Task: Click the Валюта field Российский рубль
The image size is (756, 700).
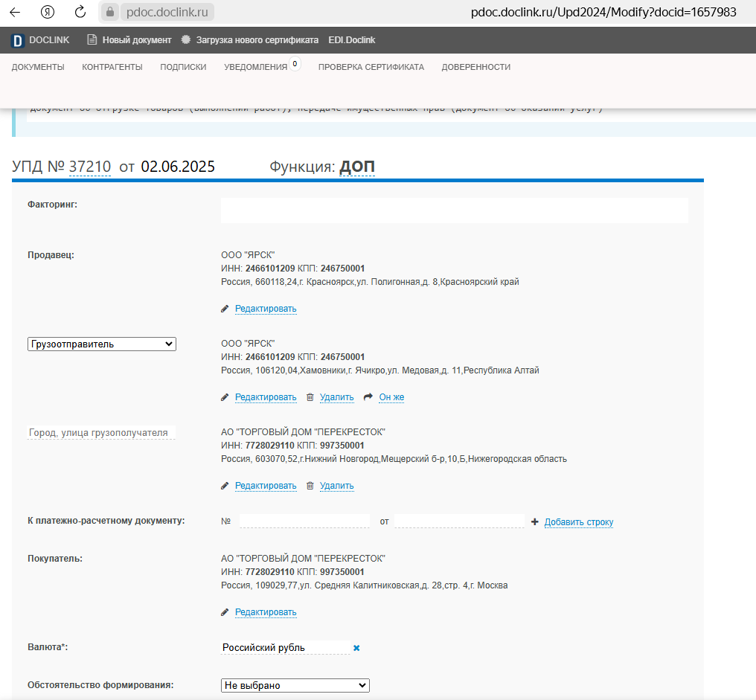Action: 286,647
